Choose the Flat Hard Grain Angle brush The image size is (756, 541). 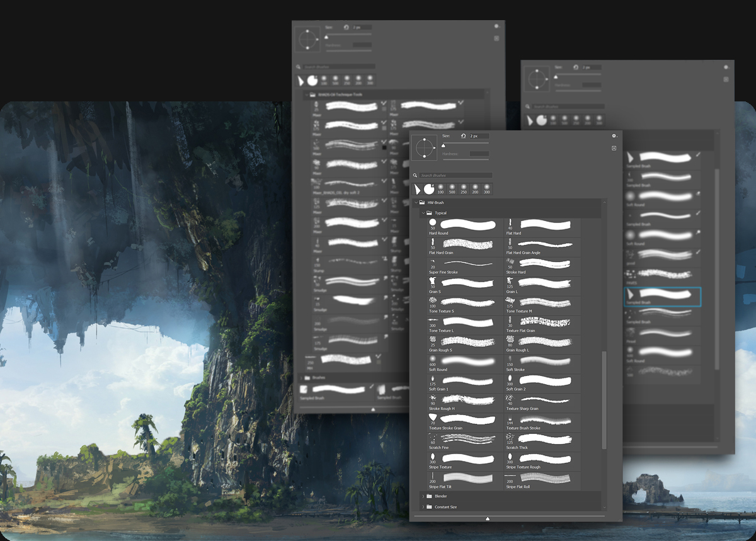[x=542, y=247]
